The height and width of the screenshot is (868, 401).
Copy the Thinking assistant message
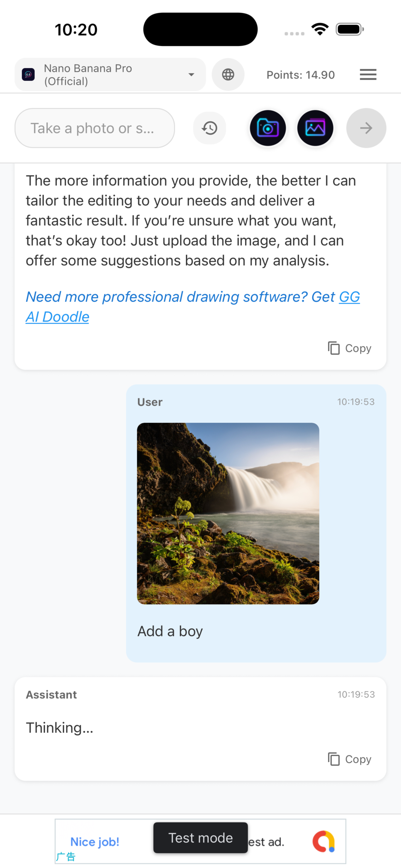350,759
